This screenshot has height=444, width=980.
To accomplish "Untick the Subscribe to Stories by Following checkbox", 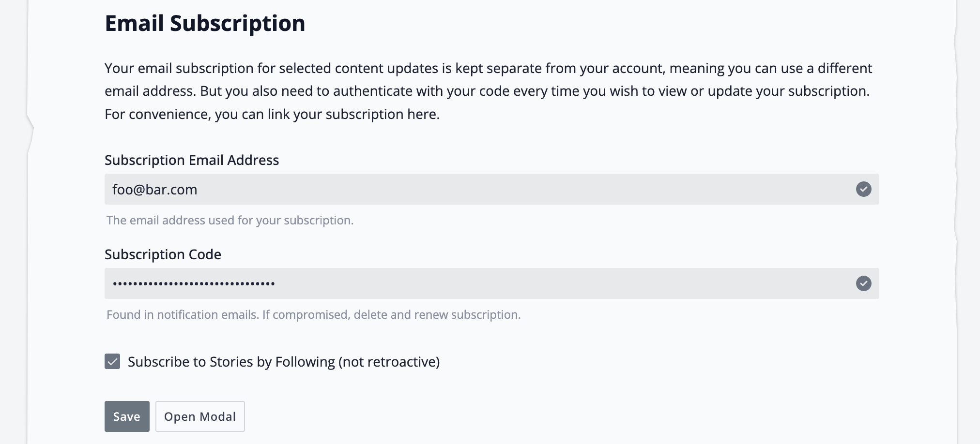I will [112, 361].
